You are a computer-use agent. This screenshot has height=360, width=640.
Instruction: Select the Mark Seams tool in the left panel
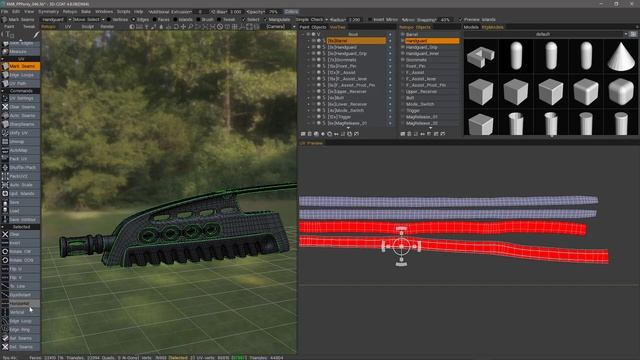coord(20,66)
